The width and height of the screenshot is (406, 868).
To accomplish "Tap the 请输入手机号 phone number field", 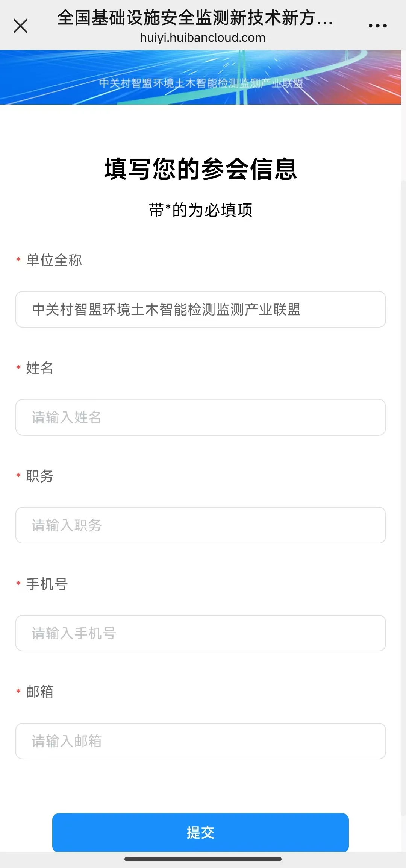I will click(x=201, y=633).
